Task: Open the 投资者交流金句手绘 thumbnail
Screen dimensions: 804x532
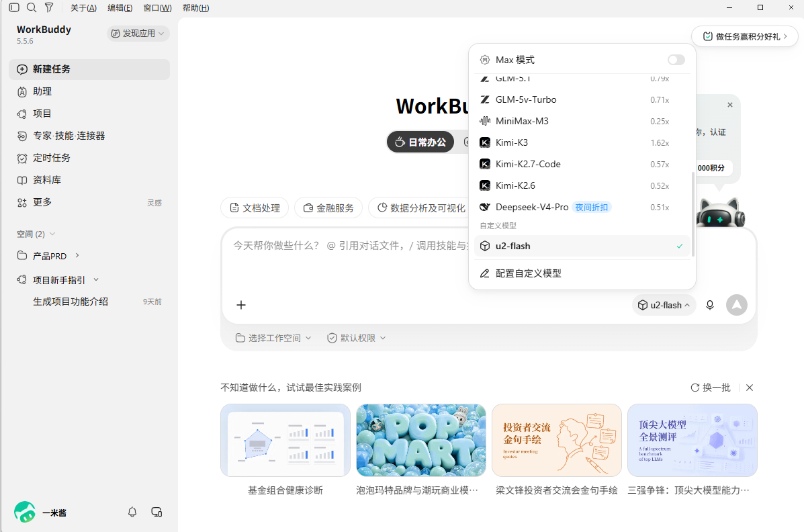Action: [556, 440]
